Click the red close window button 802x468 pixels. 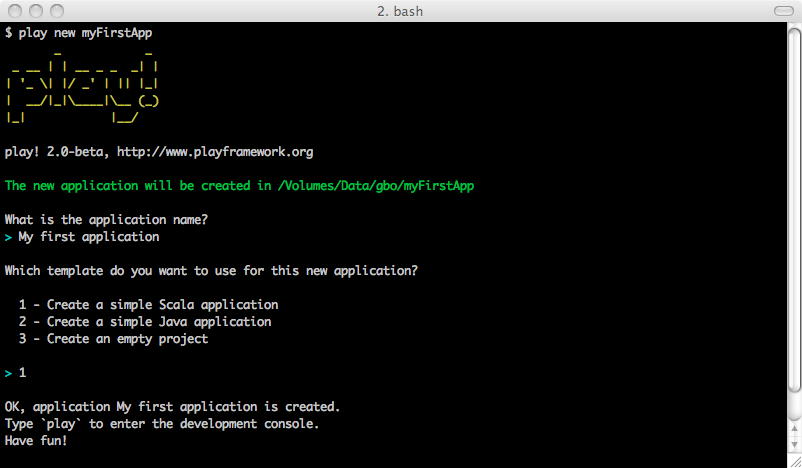coord(15,11)
